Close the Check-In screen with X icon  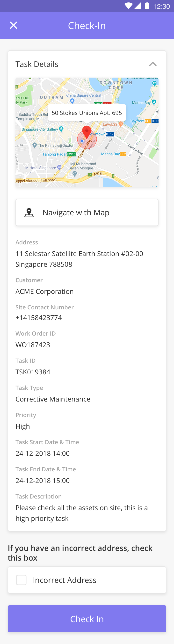click(14, 25)
